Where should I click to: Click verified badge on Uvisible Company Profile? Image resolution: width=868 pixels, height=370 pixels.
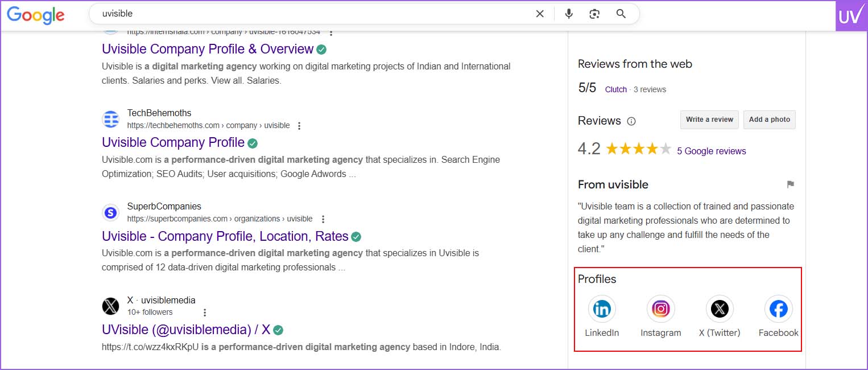point(253,143)
